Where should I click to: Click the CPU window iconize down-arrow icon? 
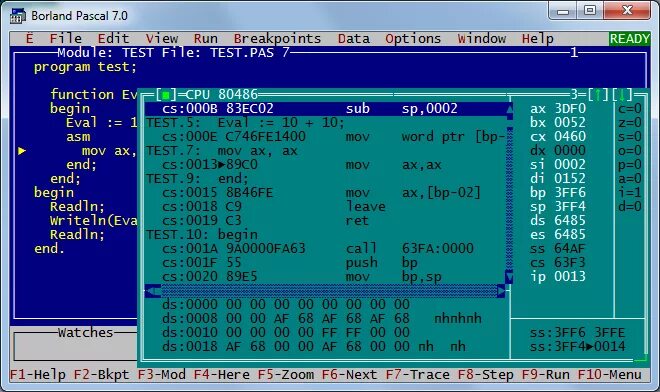622,95
